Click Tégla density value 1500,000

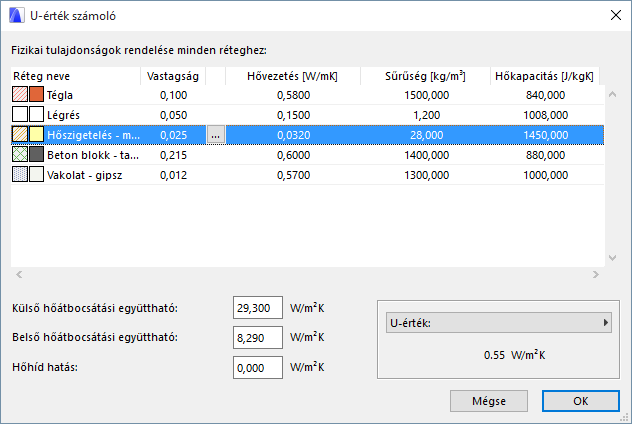point(426,95)
